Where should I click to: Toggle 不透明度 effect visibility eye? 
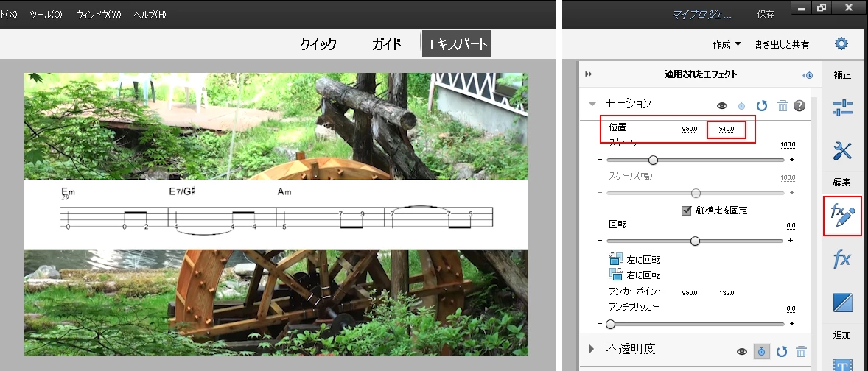pos(742,352)
